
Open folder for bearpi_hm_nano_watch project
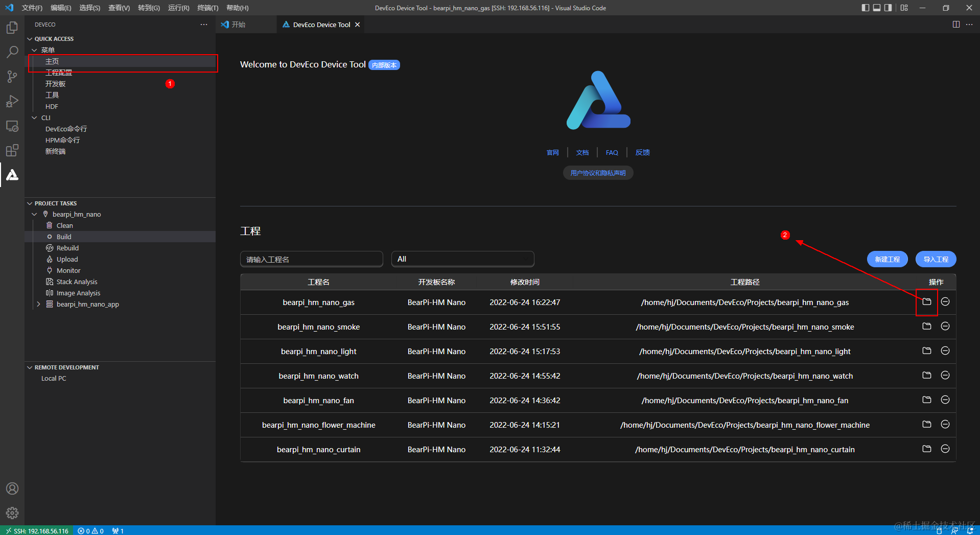point(927,375)
